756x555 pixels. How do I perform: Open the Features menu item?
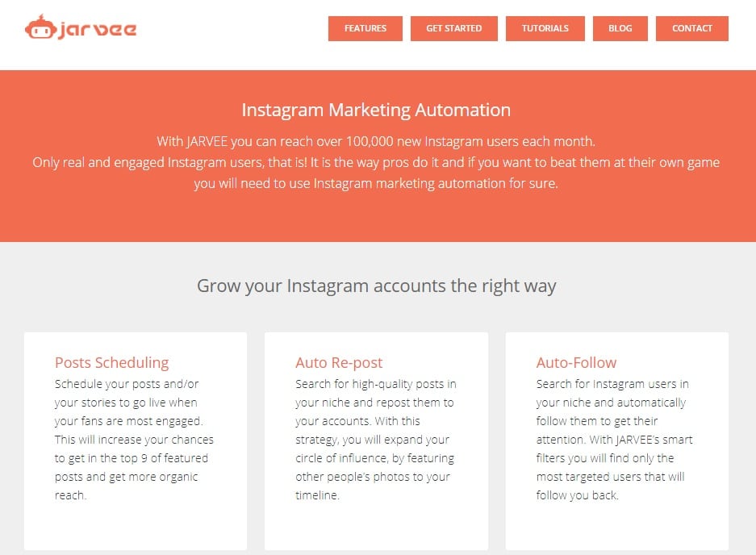[x=365, y=28]
